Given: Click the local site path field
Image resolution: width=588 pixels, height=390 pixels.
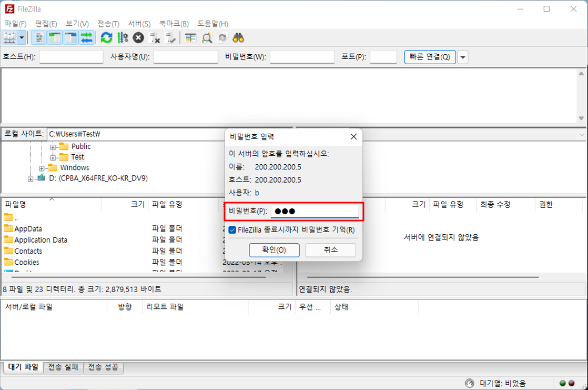Looking at the screenshot, I should [135, 134].
